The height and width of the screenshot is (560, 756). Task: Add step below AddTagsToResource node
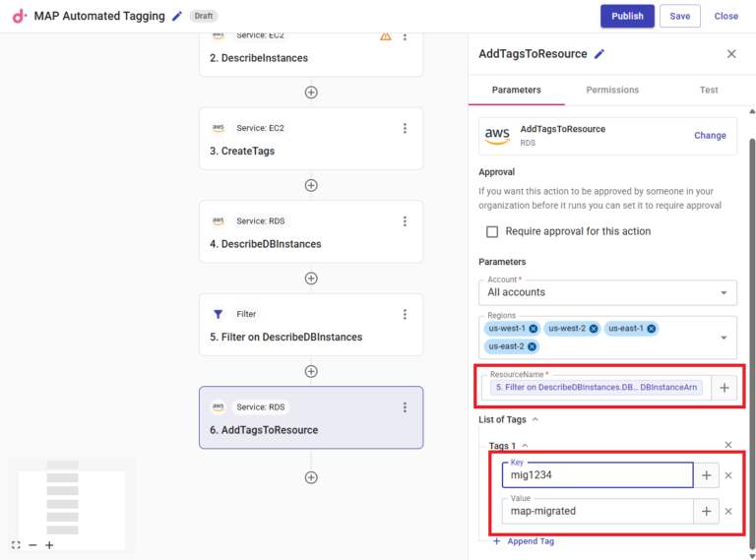311,477
